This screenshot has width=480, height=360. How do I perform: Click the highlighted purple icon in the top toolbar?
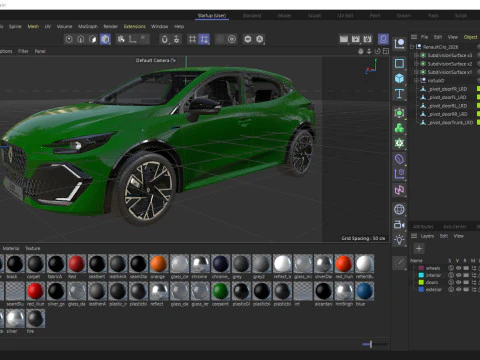pyautogui.click(x=383, y=39)
